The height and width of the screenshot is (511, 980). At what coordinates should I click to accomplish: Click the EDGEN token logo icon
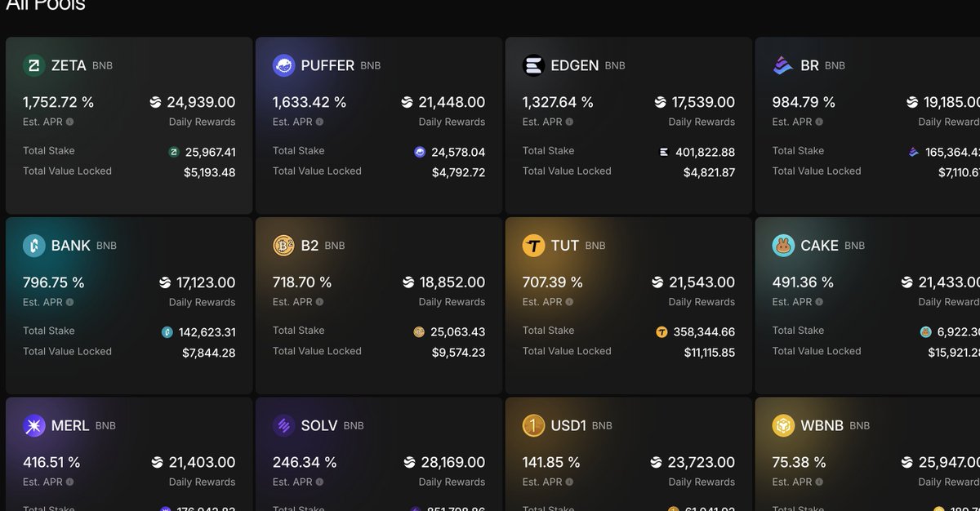click(x=533, y=65)
